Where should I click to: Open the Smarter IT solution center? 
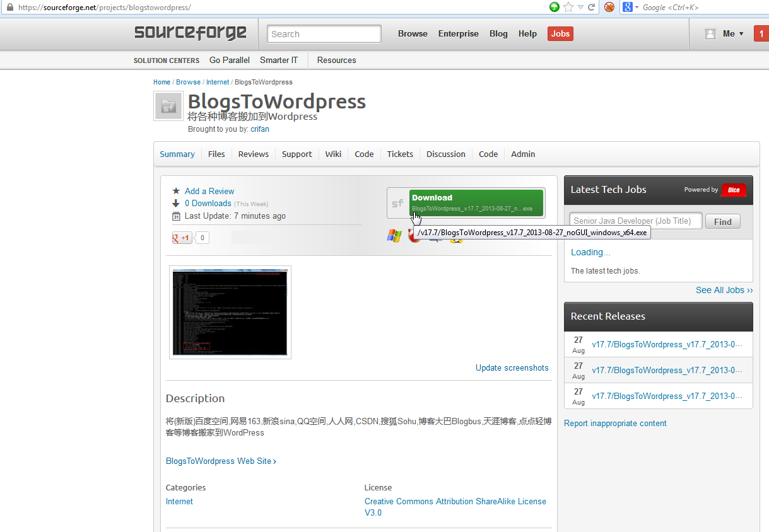click(279, 60)
